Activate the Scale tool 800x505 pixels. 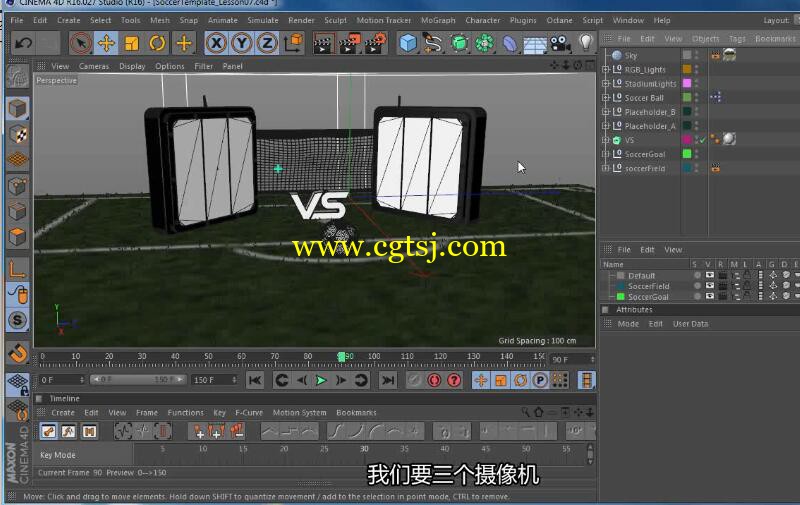pos(132,43)
